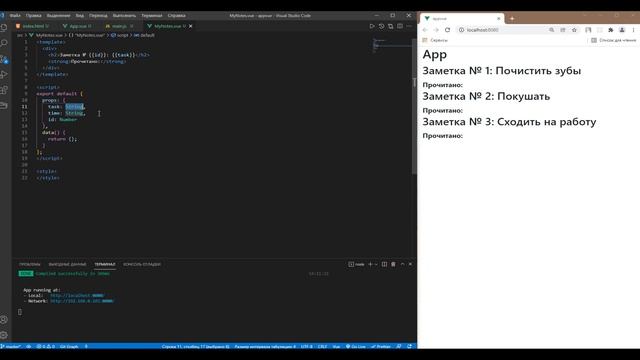
Task: Click the Chrome reload button
Action: [447, 30]
